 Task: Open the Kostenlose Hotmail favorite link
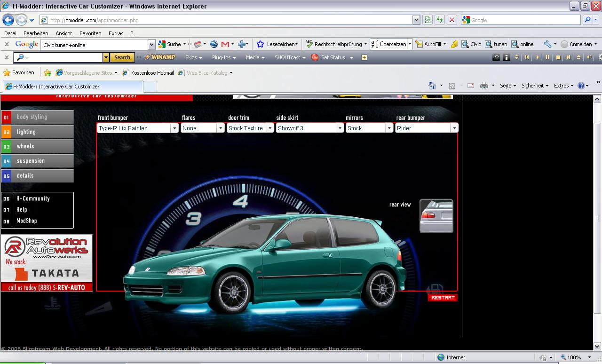[148, 73]
